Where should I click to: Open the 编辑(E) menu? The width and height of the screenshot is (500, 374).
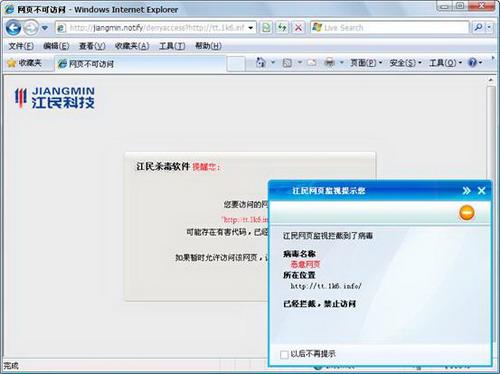tap(56, 46)
